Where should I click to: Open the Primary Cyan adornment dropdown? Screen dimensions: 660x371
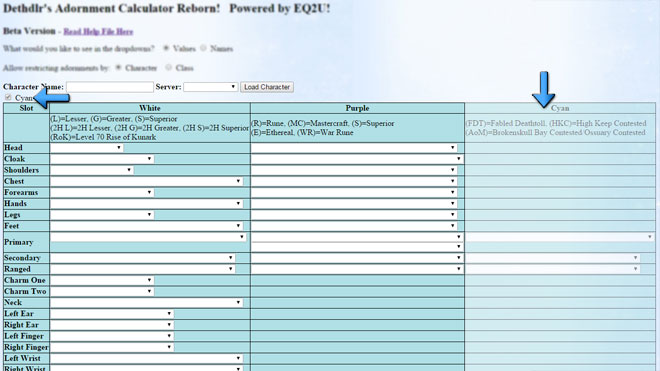pos(560,237)
